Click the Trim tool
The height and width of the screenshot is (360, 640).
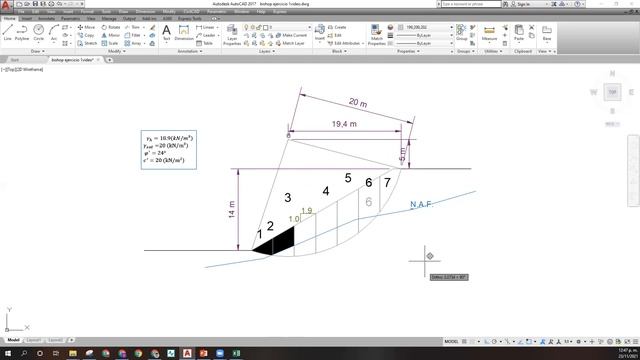[x=132, y=27]
